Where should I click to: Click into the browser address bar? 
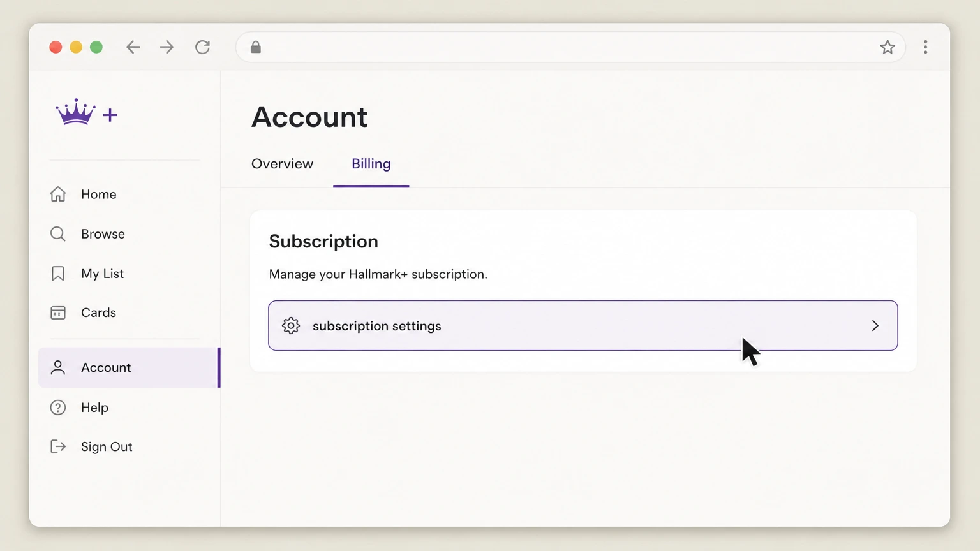[570, 47]
